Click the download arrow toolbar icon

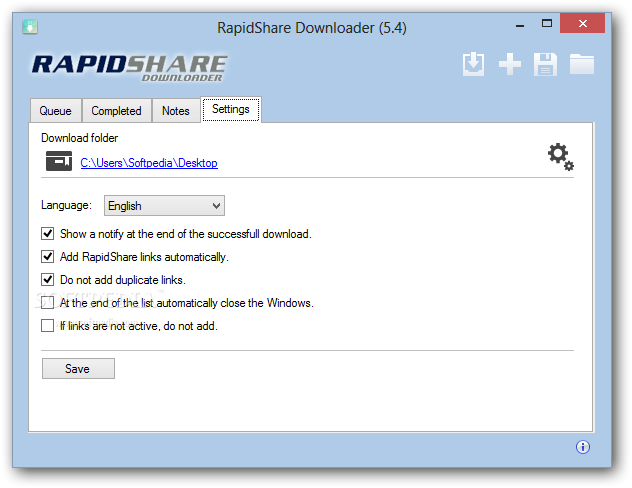point(473,64)
